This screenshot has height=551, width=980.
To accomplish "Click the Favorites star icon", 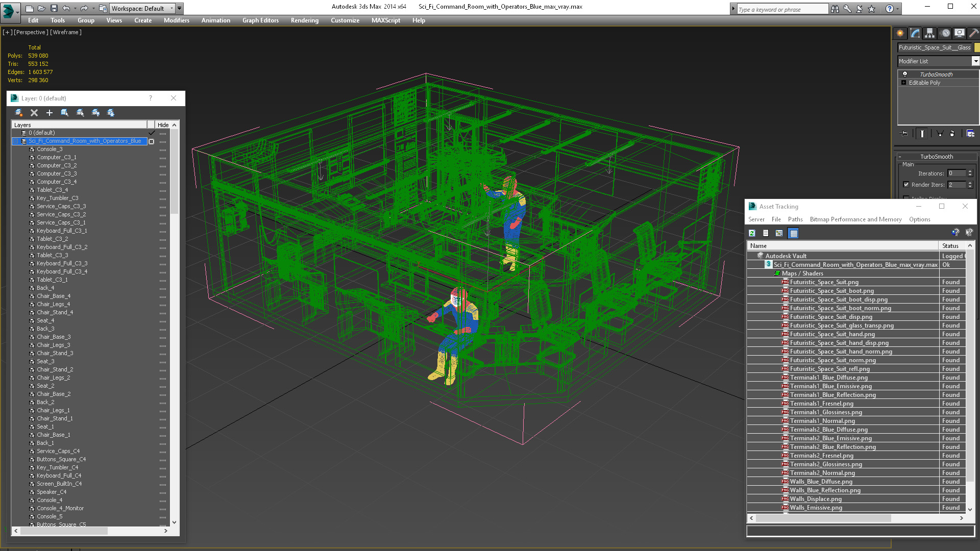I will coord(872,9).
